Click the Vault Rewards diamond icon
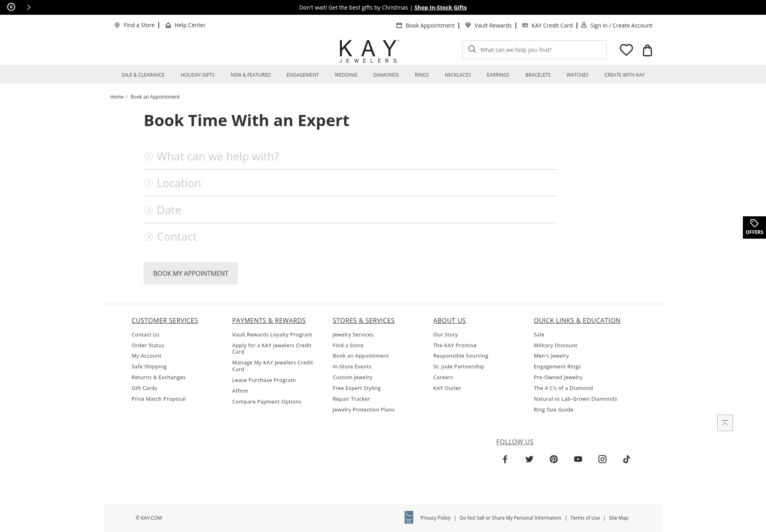766x532 pixels. (x=468, y=25)
